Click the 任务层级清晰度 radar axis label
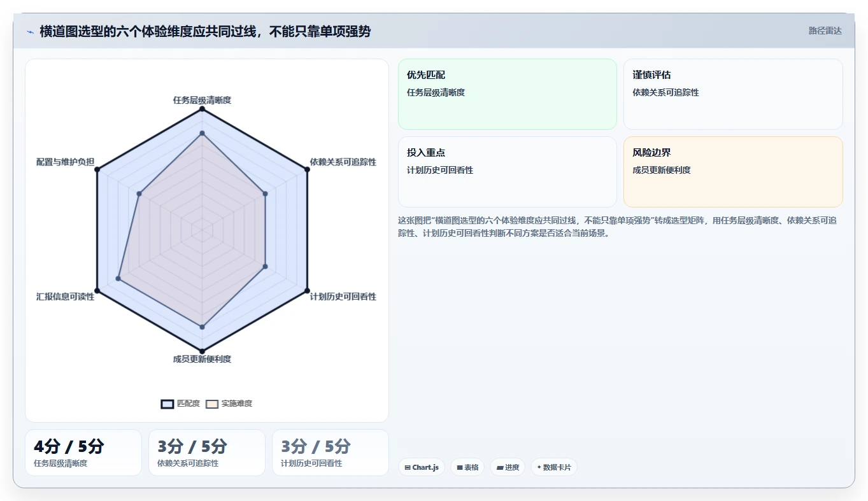The width and height of the screenshot is (868, 501). tap(202, 100)
